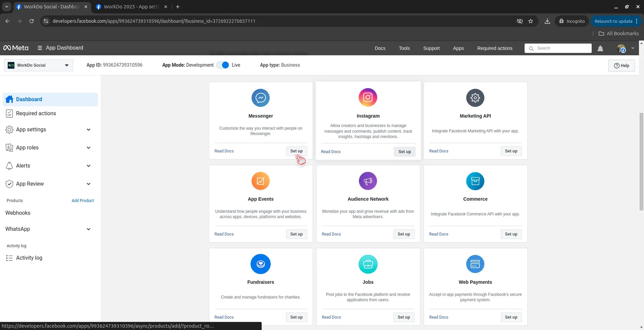Open the notifications bell icon
This screenshot has height=330, width=644.
click(600, 49)
